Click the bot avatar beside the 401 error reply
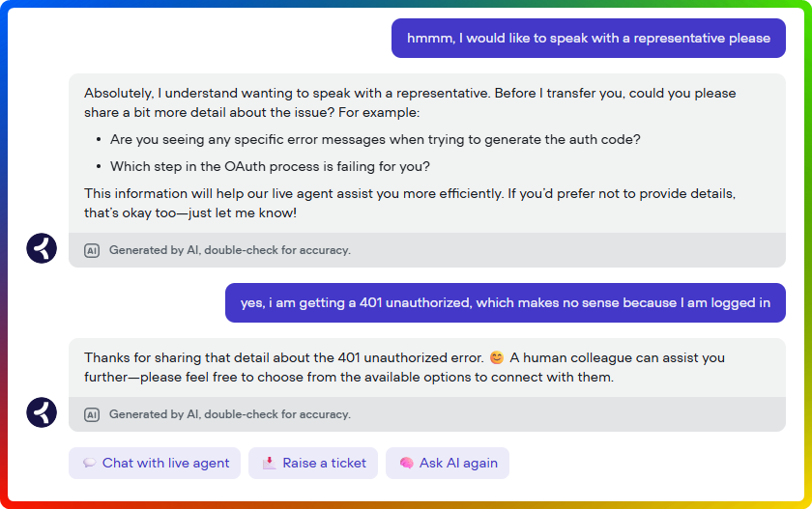This screenshot has width=812, height=509. [42, 412]
